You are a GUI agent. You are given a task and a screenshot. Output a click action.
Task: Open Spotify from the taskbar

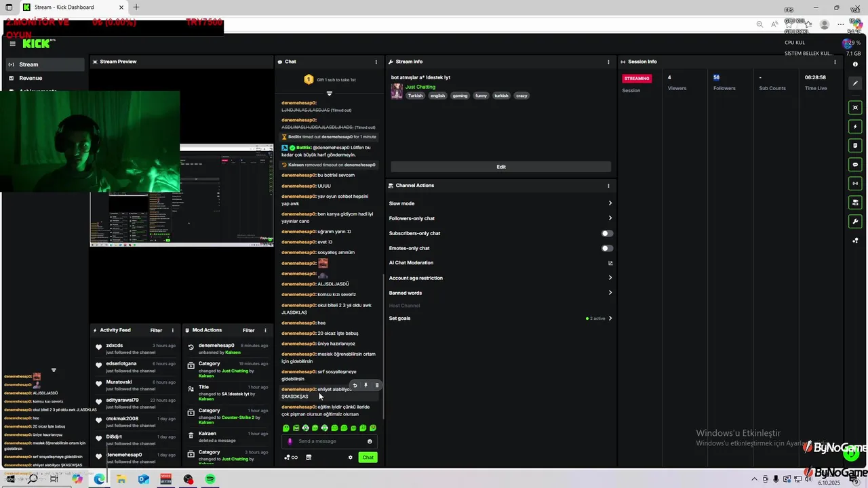[x=210, y=479]
